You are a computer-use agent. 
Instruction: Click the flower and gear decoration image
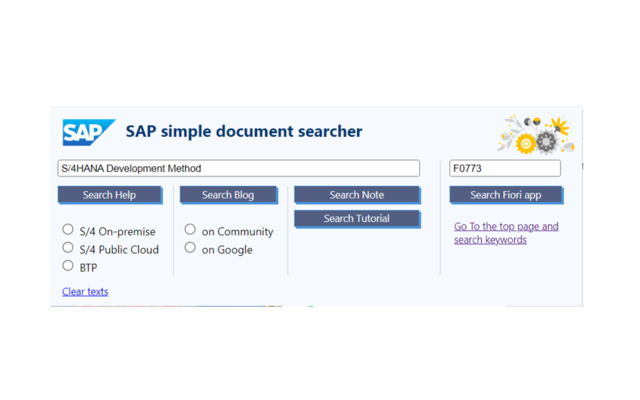click(536, 135)
